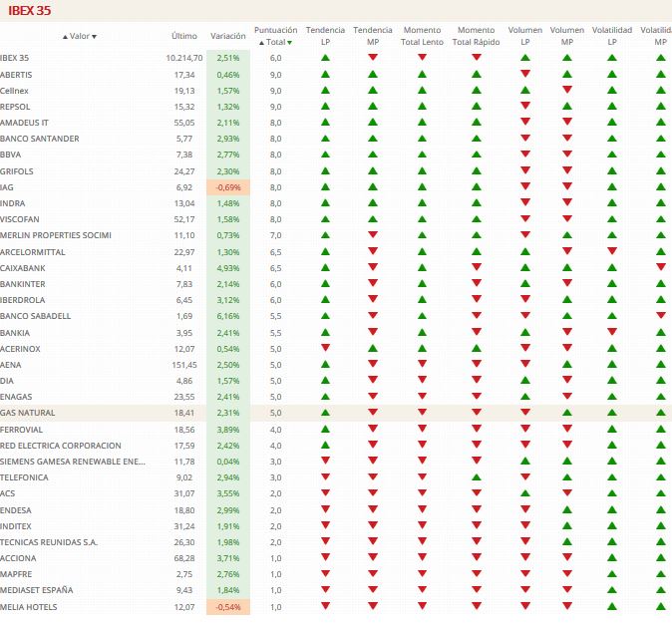Click MELIA HOTELS Volumen MP down arrow
Image resolution: width=672 pixels, height=627 pixels.
pyautogui.click(x=567, y=606)
